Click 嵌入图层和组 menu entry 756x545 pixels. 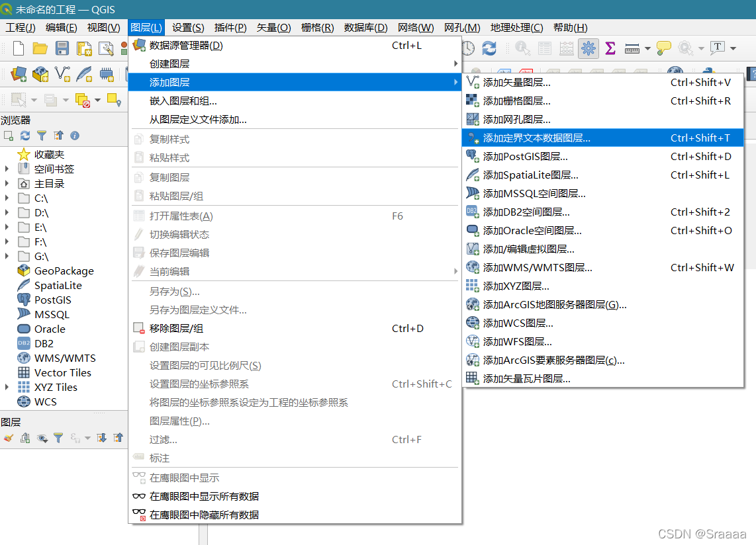tap(295, 101)
